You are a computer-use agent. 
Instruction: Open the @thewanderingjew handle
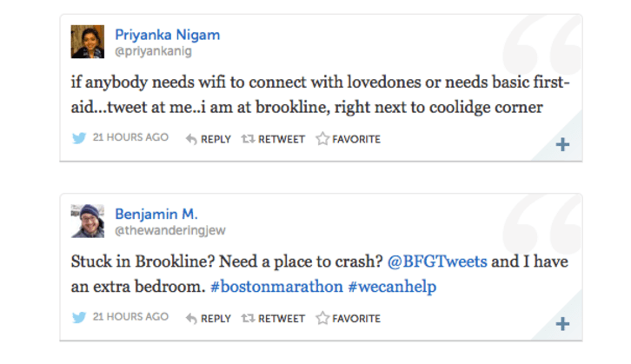tap(170, 230)
